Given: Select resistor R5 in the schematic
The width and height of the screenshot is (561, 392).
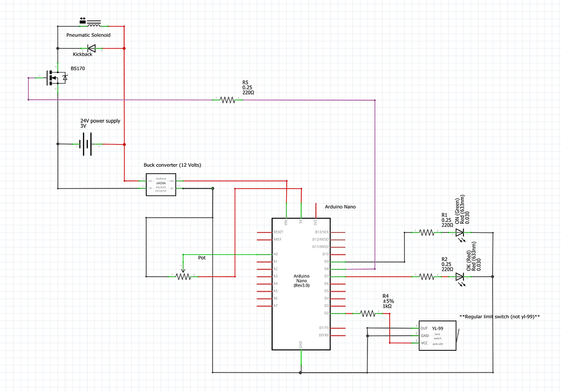Looking at the screenshot, I should pos(228,99).
